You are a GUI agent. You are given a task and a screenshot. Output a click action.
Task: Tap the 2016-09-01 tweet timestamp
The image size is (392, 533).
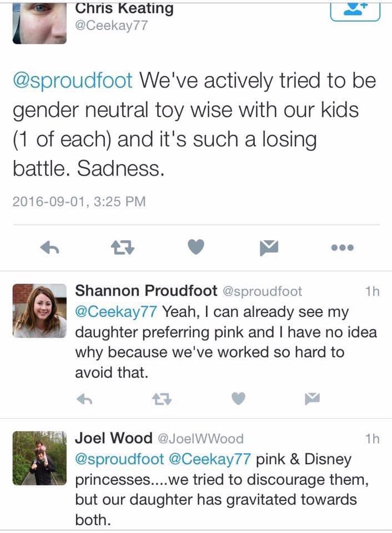[x=79, y=202]
